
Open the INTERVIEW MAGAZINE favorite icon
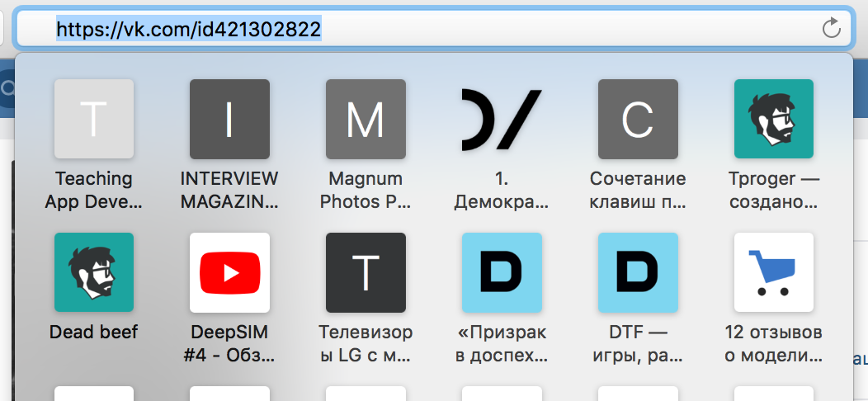pyautogui.click(x=229, y=119)
